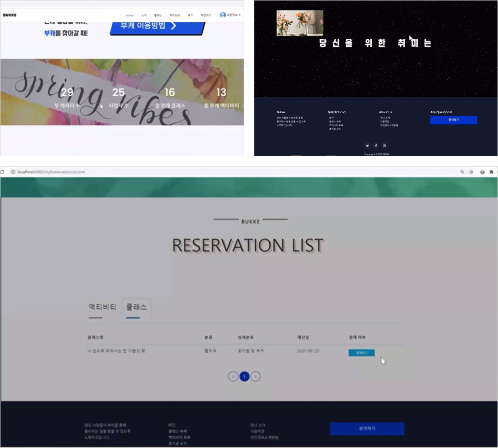Open the Twitter icon in footer

click(367, 146)
